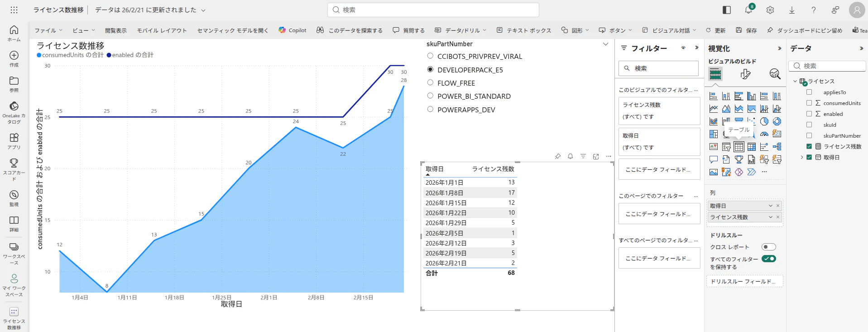The image size is (868, 332).
Task: Click 閲覧表示 in the toolbar
Action: [116, 30]
